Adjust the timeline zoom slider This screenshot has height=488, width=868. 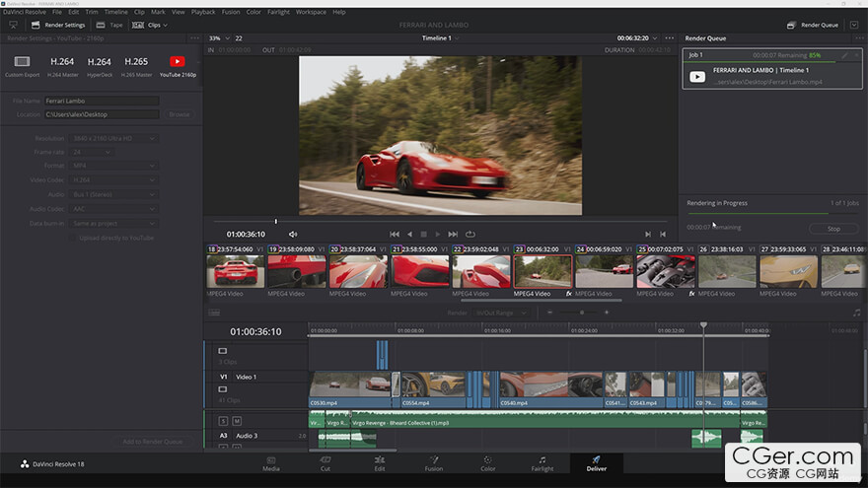tap(581, 313)
